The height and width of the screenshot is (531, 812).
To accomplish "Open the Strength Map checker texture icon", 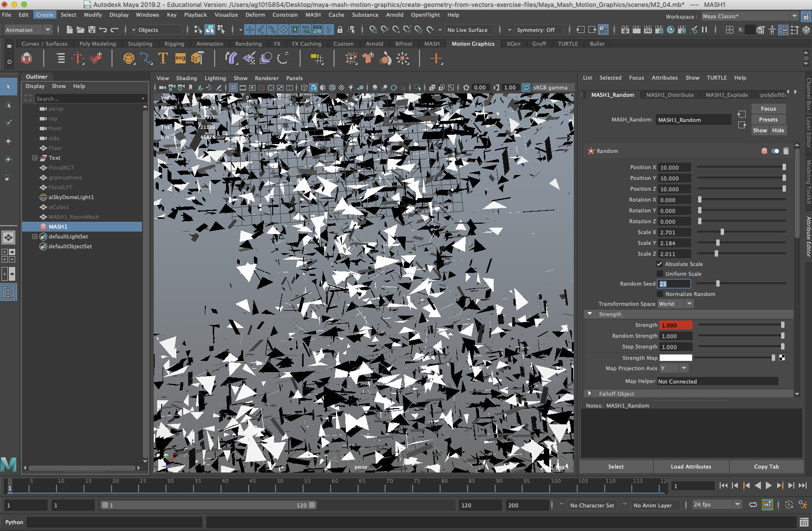I will (x=782, y=358).
